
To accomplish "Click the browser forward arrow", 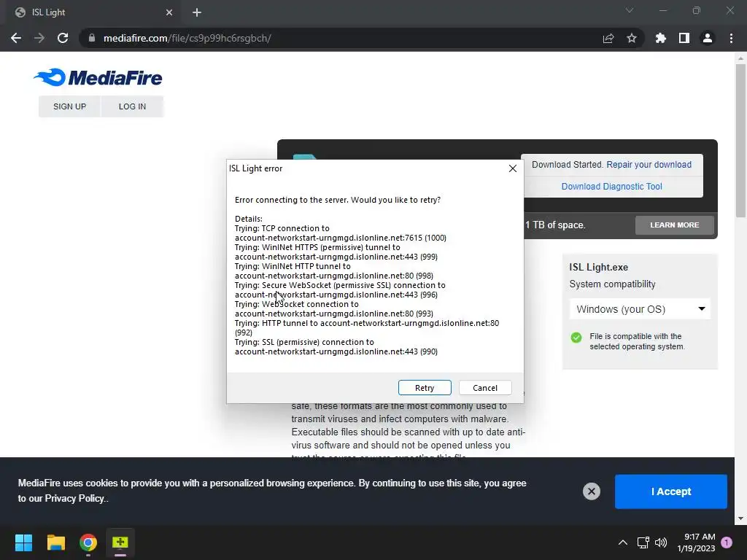I will (x=39, y=38).
